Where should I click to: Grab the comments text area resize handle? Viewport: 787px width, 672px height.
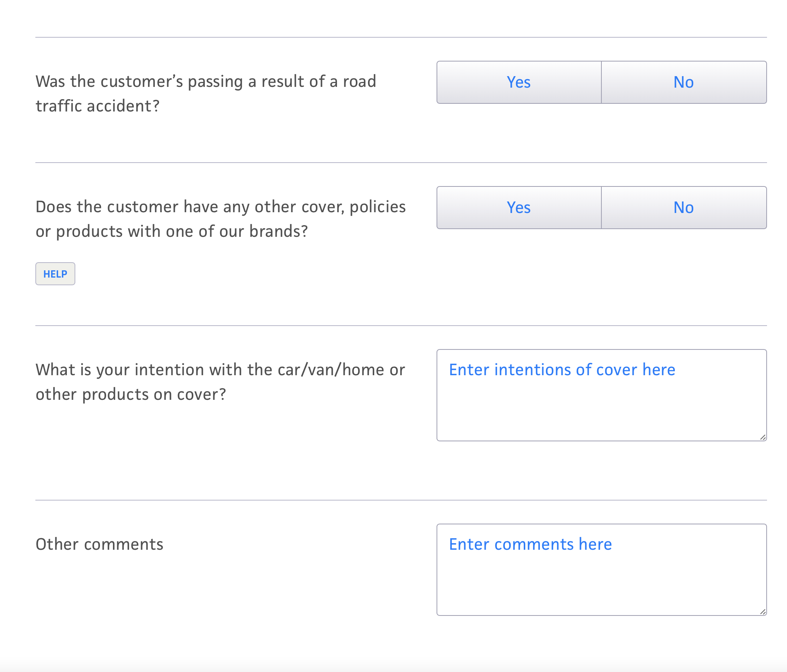[763, 612]
